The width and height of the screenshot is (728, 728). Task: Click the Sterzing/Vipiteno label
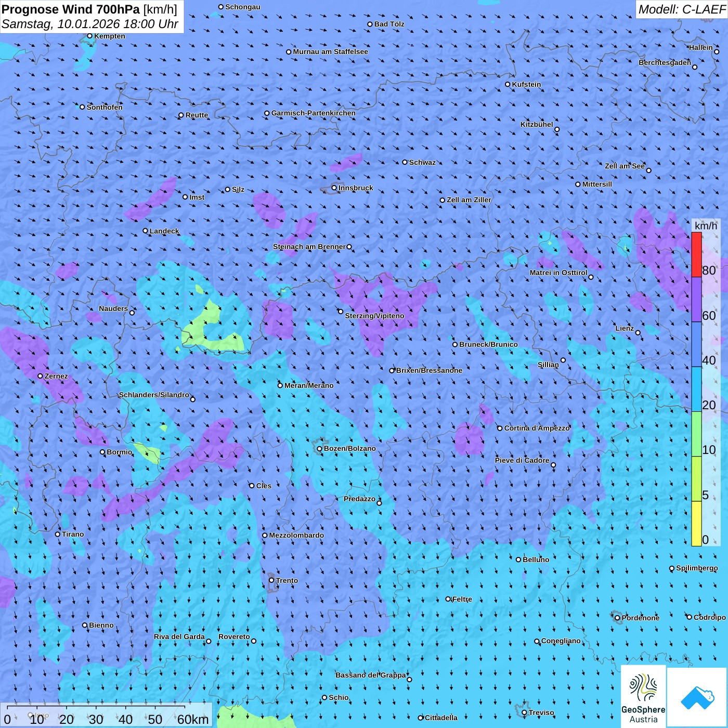click(x=374, y=316)
